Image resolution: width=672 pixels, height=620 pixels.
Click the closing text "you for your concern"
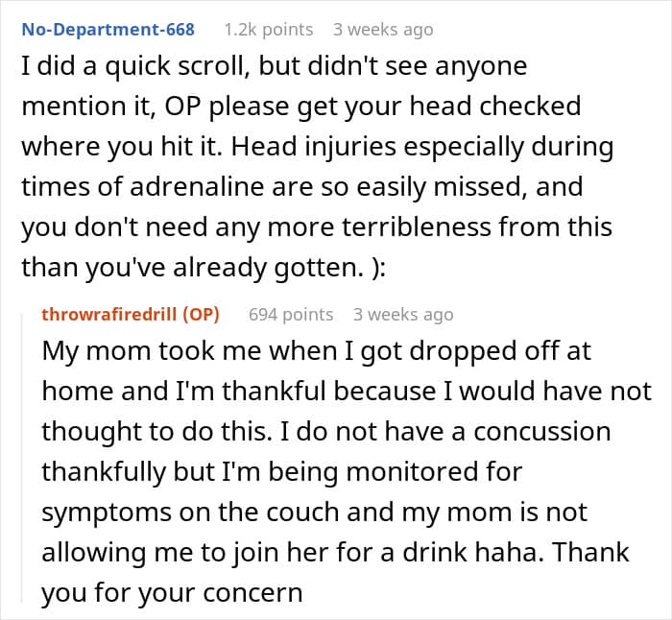tap(171, 592)
